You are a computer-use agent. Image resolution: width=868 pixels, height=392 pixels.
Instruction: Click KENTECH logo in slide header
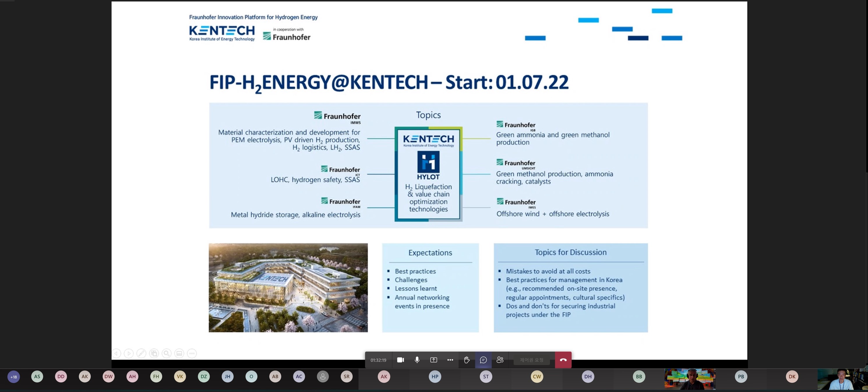click(x=222, y=33)
